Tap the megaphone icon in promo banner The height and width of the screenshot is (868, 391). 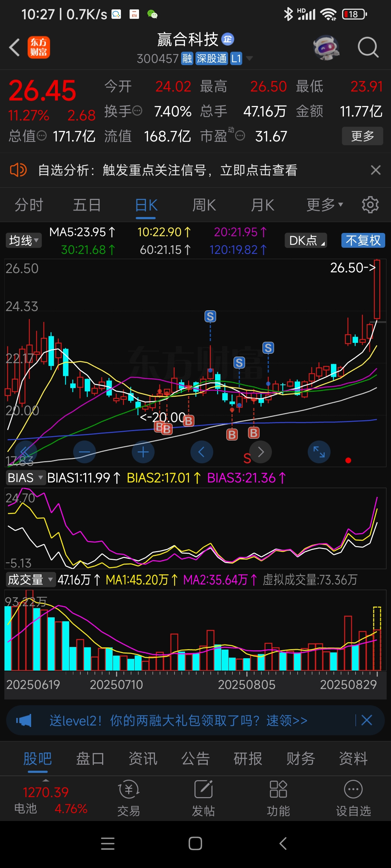24,720
